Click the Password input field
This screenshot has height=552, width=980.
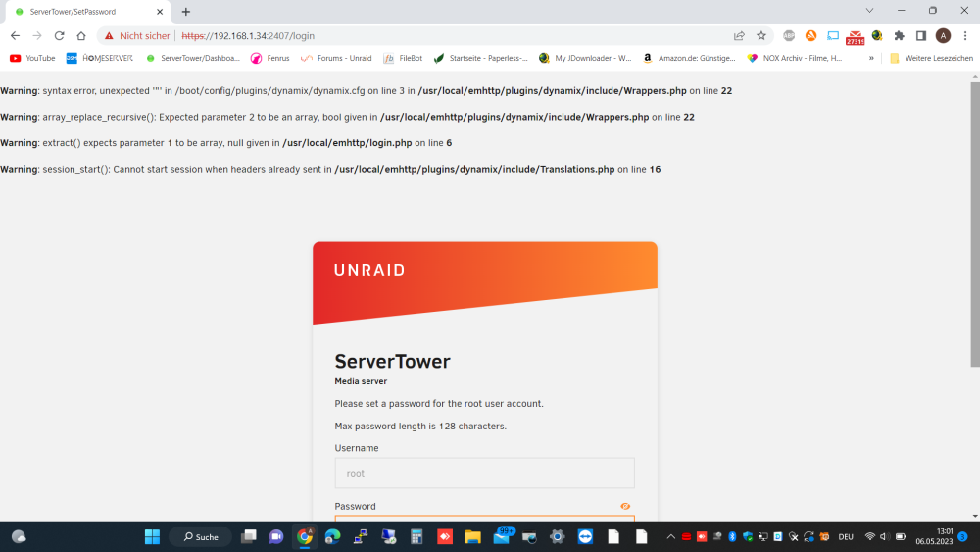tap(484, 519)
